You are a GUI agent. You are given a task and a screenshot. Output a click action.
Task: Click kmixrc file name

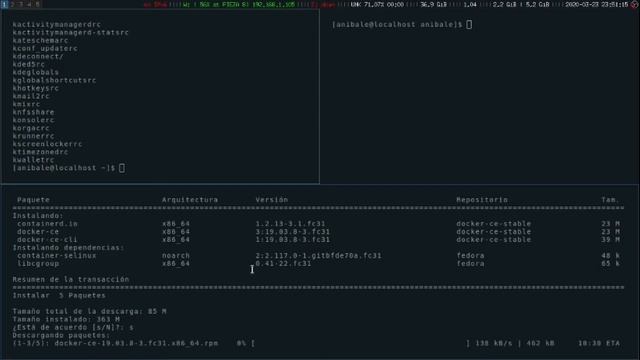click(26, 104)
